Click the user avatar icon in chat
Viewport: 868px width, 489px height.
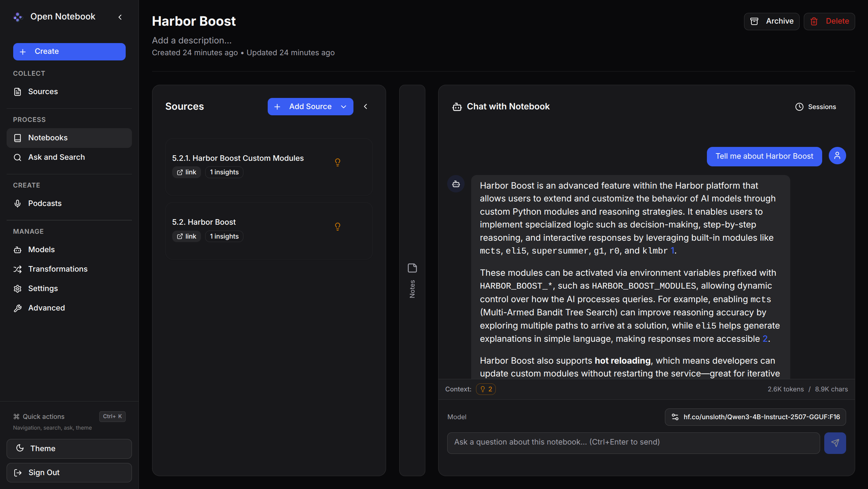click(x=837, y=156)
